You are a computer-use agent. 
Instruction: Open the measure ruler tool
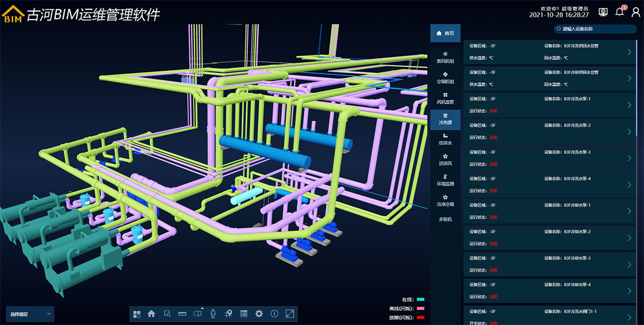(x=182, y=314)
